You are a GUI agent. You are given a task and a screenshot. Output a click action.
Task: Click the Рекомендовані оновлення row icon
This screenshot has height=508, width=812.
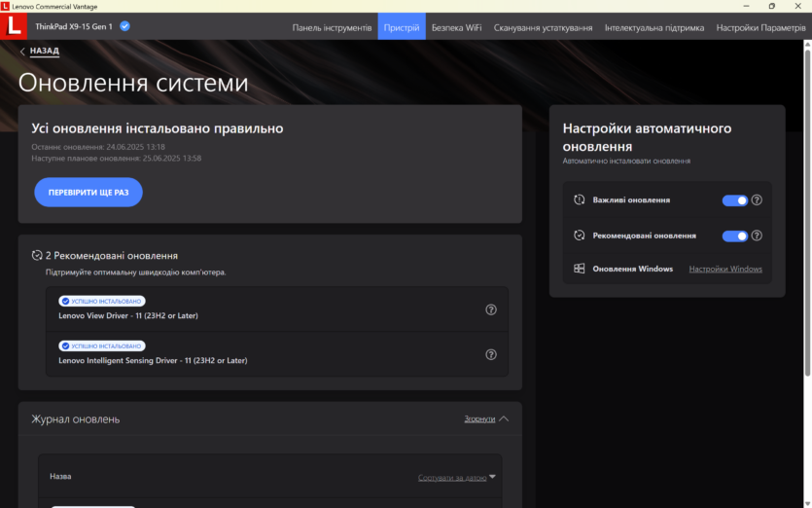click(x=579, y=236)
